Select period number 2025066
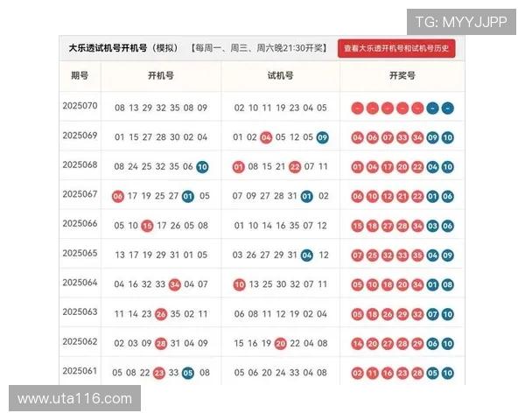The image size is (525, 420). pos(80,223)
